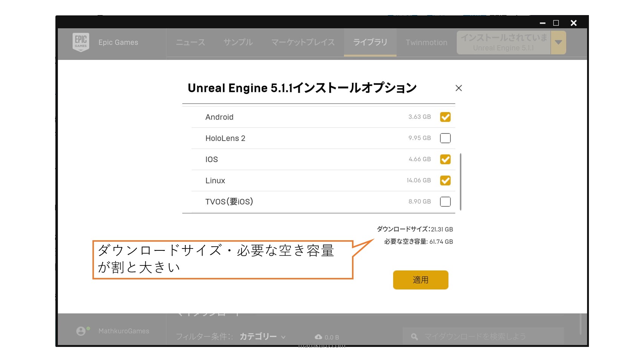Click the HoloLens 2 row label
This screenshot has height=362, width=644.
[225, 138]
